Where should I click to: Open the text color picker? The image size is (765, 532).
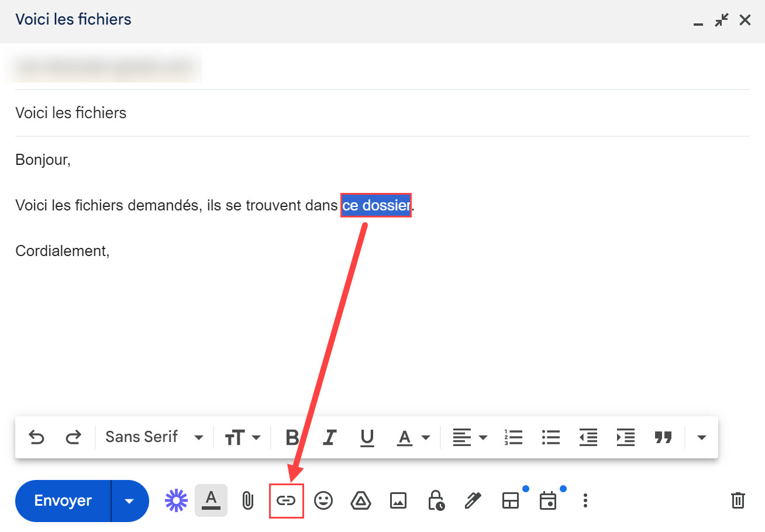pos(413,437)
